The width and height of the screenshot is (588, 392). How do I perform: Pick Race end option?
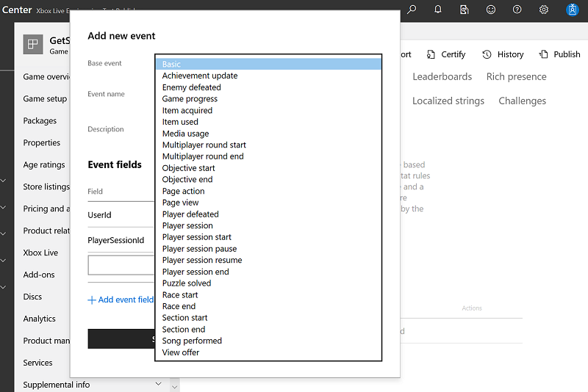tap(268, 306)
